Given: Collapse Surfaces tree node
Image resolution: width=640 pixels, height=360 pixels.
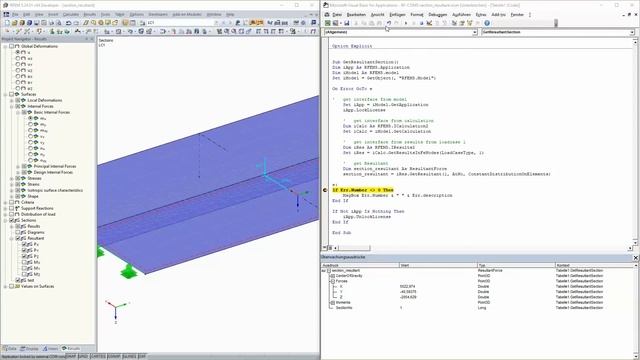Looking at the screenshot, I should pyautogui.click(x=5, y=94).
